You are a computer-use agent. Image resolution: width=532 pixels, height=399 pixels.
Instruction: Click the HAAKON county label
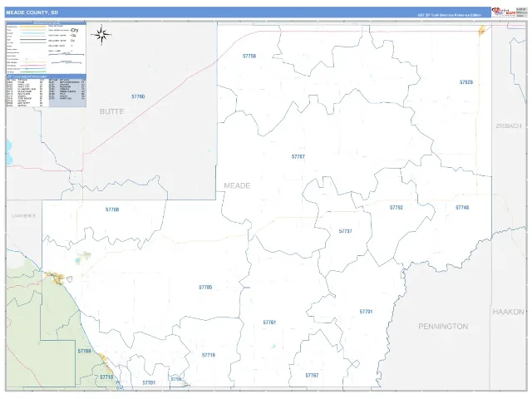508,312
